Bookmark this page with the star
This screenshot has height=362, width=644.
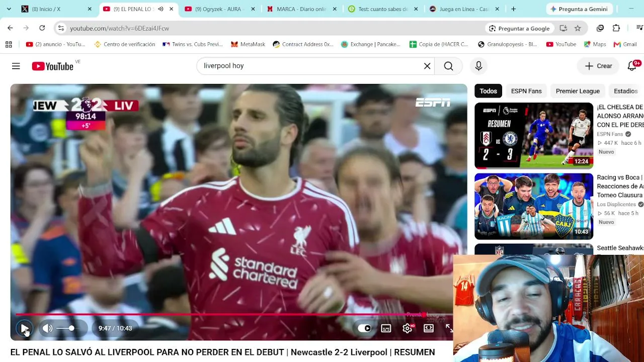(x=578, y=28)
